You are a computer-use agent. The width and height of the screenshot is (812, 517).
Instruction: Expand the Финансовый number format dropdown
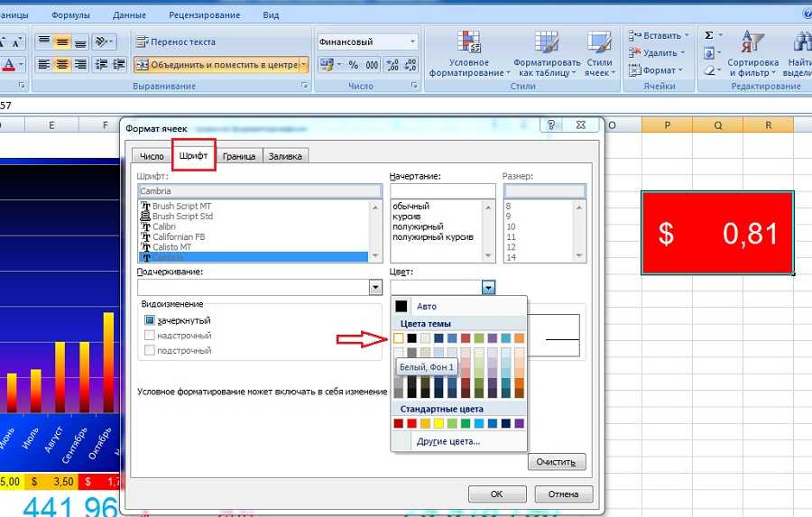(413, 42)
